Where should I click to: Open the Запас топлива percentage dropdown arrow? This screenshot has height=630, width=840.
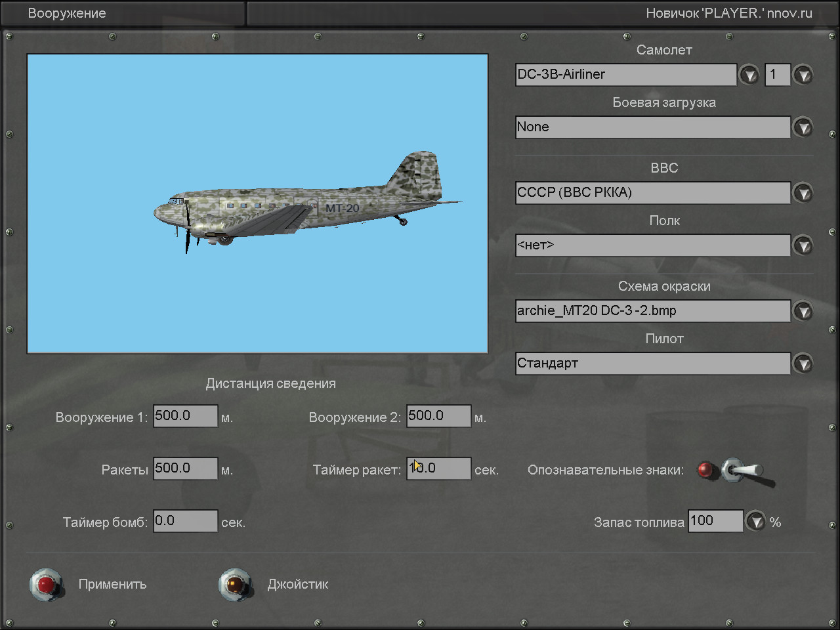tap(757, 522)
